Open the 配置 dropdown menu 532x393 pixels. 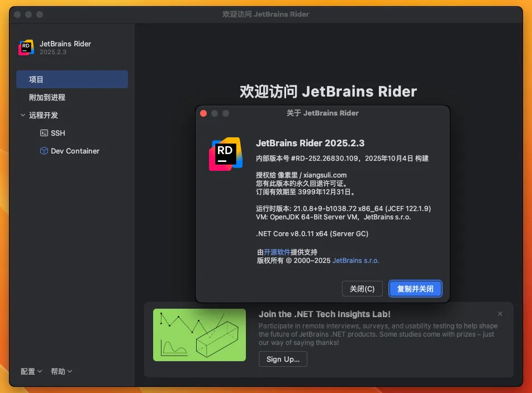pyautogui.click(x=31, y=371)
